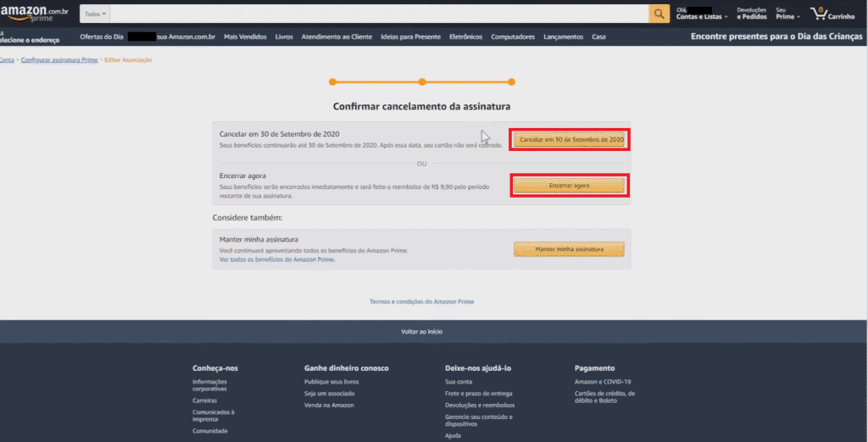The image size is (868, 442).
Task: Click Voltar ao início bar
Action: 422,331
